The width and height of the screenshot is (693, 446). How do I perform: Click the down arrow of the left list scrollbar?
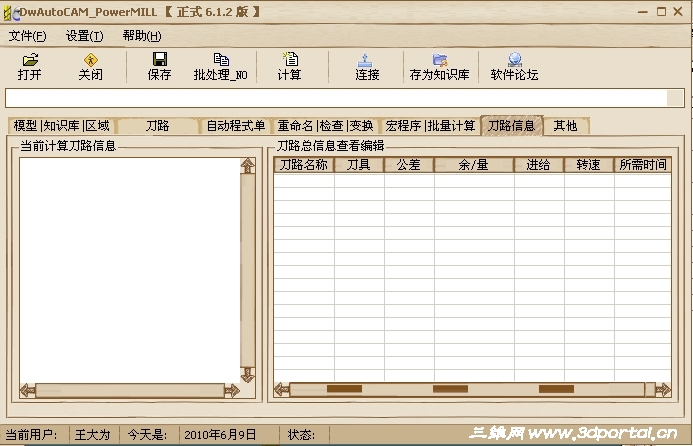(248, 375)
